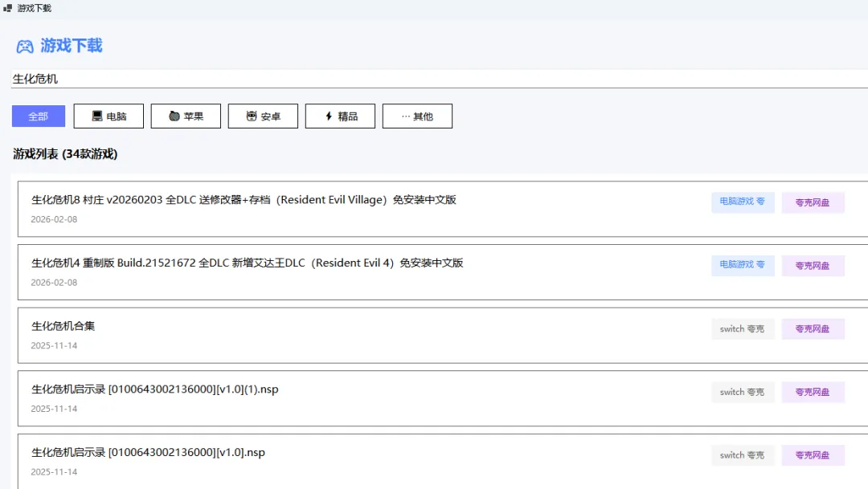Viewport: 868px width, 489px height.
Task: Open 生化危机合集 game entry
Action: point(443,335)
